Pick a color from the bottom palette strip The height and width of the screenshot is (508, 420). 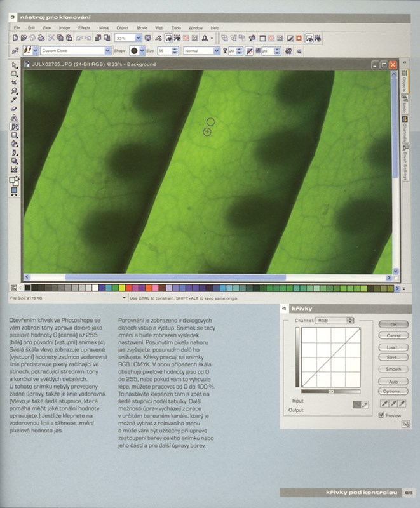pos(191,289)
